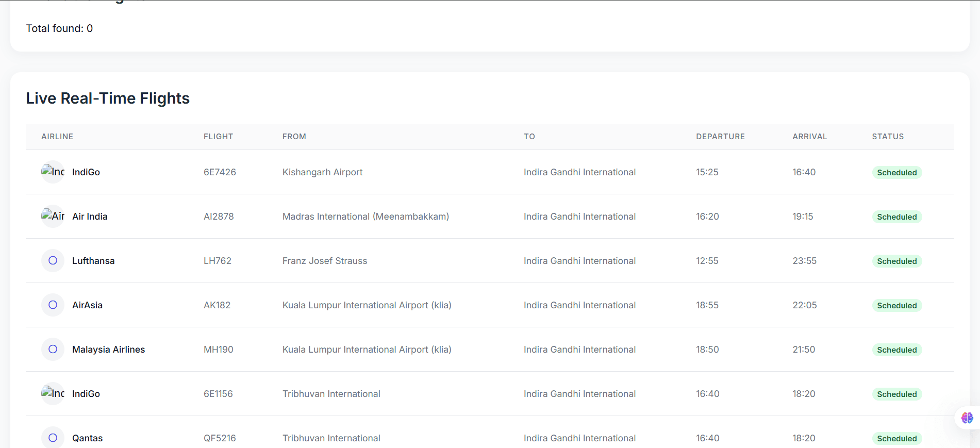Click the "Live Real-Time Flights" heading
This screenshot has height=448, width=980.
108,98
